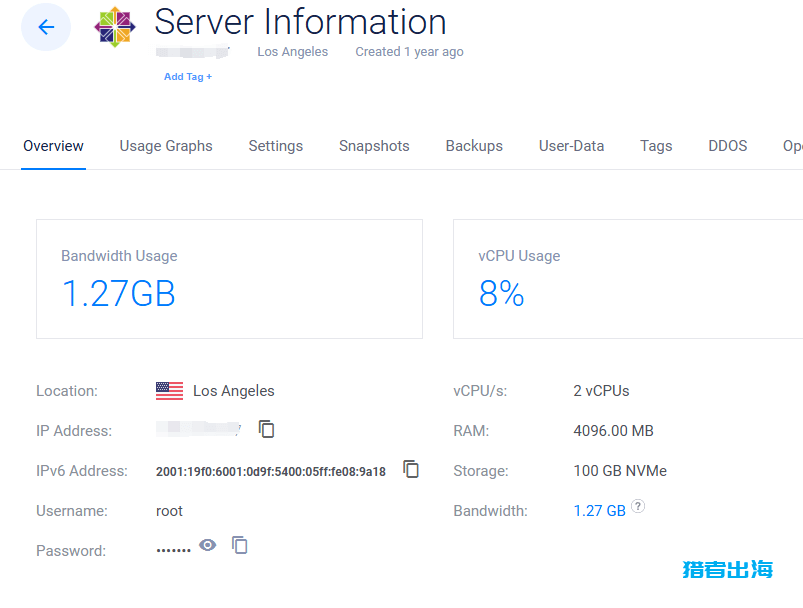Click the 8% vCPU Usage value

tap(501, 294)
